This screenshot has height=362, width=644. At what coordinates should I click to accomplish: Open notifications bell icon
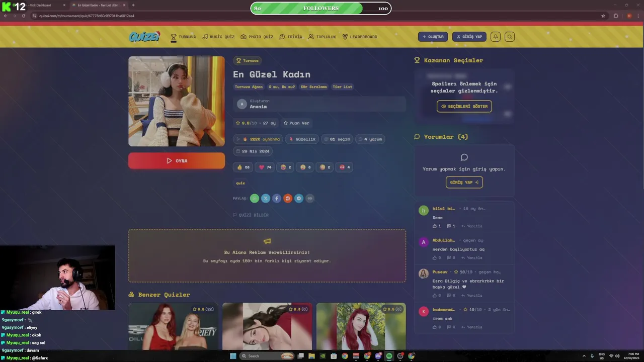[x=496, y=37]
